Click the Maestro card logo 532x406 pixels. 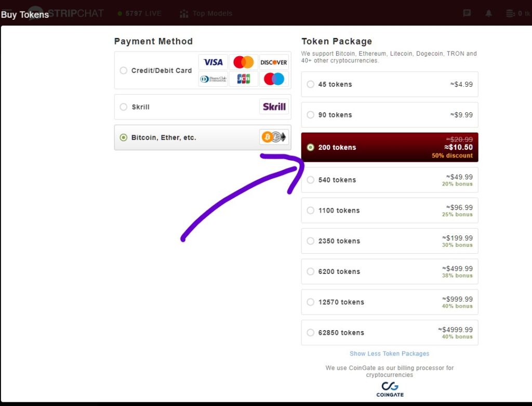click(274, 78)
